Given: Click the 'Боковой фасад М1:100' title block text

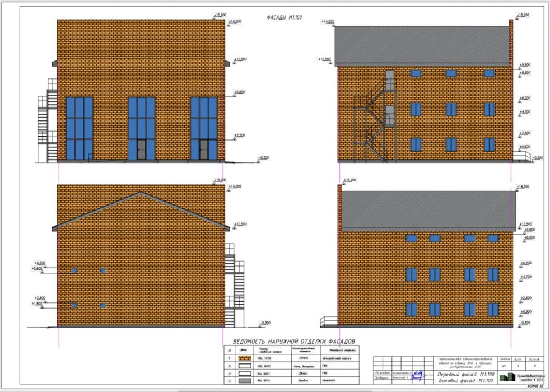Looking at the screenshot, I should pyautogui.click(x=466, y=380).
